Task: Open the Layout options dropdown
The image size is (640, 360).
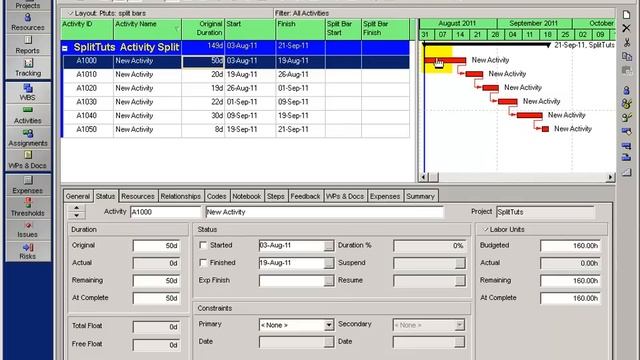Action: point(71,13)
